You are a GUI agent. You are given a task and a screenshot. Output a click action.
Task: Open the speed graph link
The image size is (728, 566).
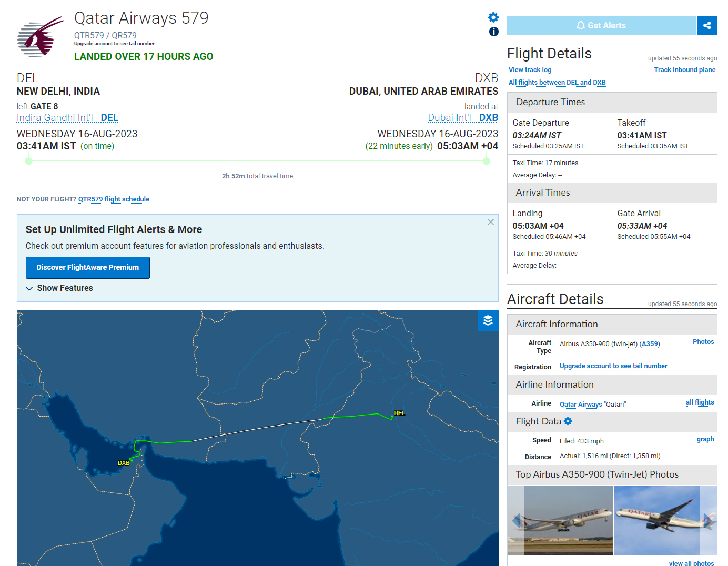[705, 439]
